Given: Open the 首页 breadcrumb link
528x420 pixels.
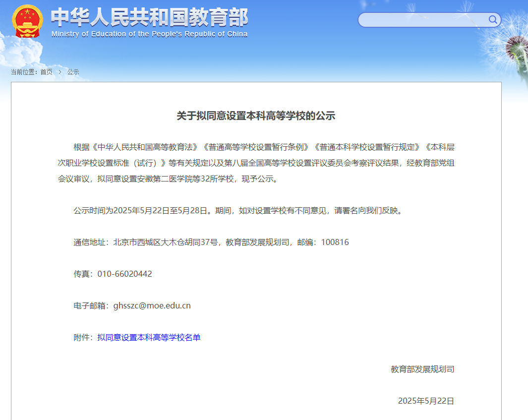Looking at the screenshot, I should [47, 72].
